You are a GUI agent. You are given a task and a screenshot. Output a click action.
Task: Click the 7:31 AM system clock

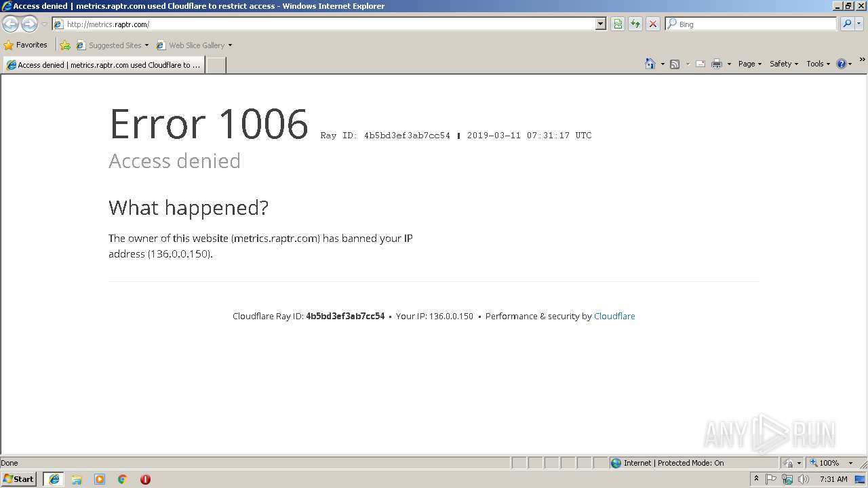(833, 479)
